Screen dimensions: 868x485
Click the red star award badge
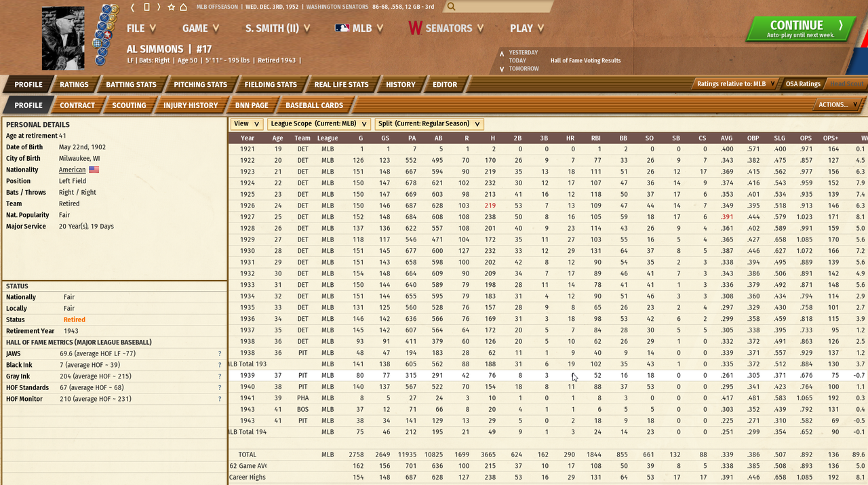tap(106, 34)
